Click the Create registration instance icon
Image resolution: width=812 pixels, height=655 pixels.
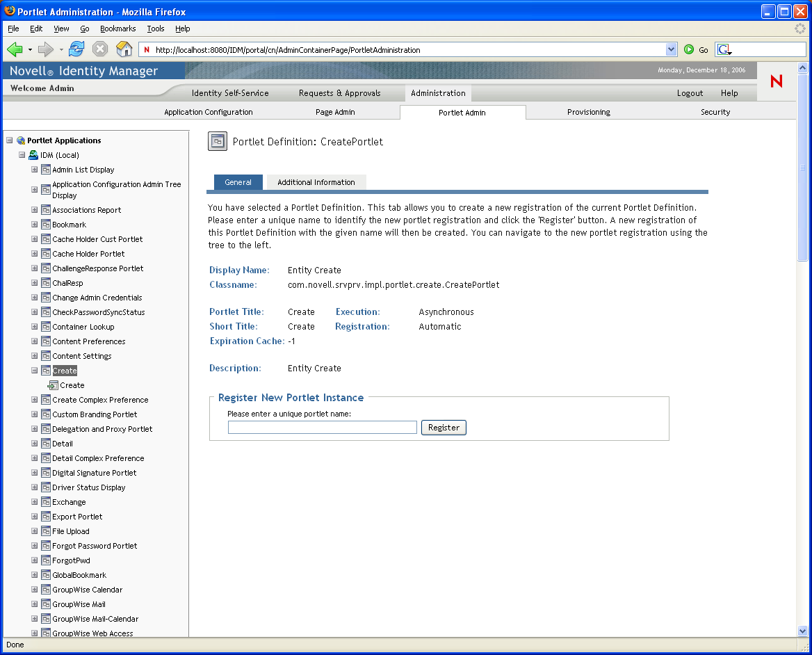coord(53,385)
